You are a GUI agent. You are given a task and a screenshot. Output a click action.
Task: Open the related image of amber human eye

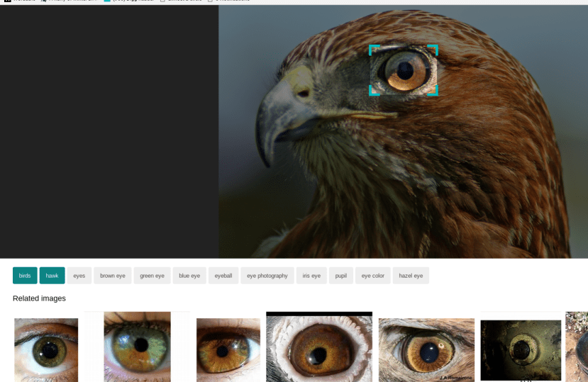pyautogui.click(x=228, y=350)
